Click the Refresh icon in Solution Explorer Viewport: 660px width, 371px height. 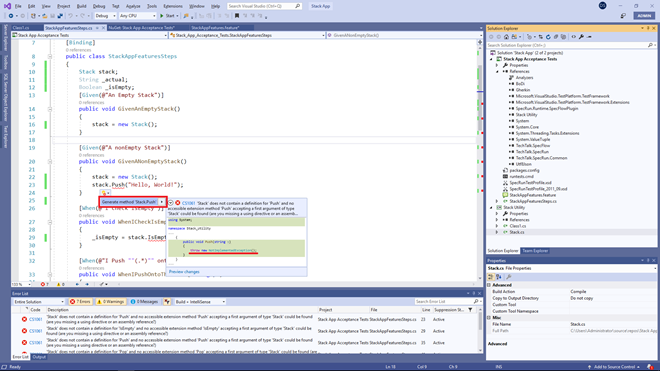(x=548, y=37)
